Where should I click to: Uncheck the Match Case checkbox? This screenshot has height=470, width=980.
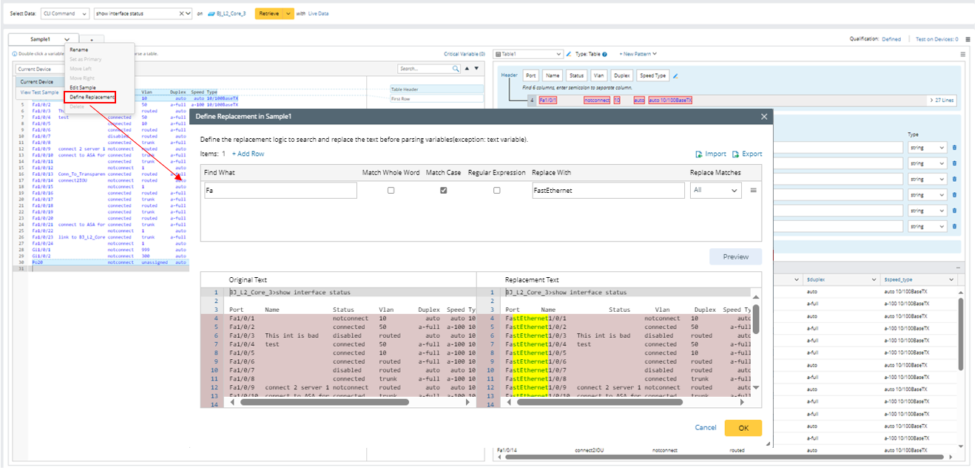click(443, 191)
